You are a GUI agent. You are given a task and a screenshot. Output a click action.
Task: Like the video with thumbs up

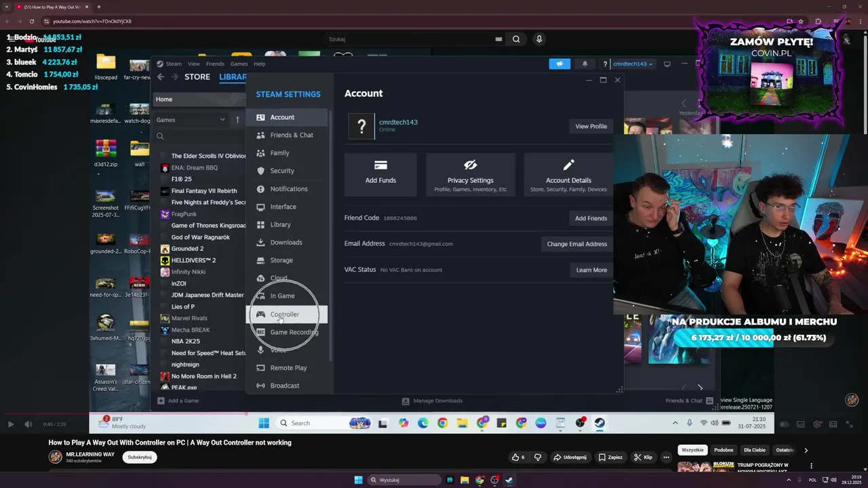pos(519,457)
